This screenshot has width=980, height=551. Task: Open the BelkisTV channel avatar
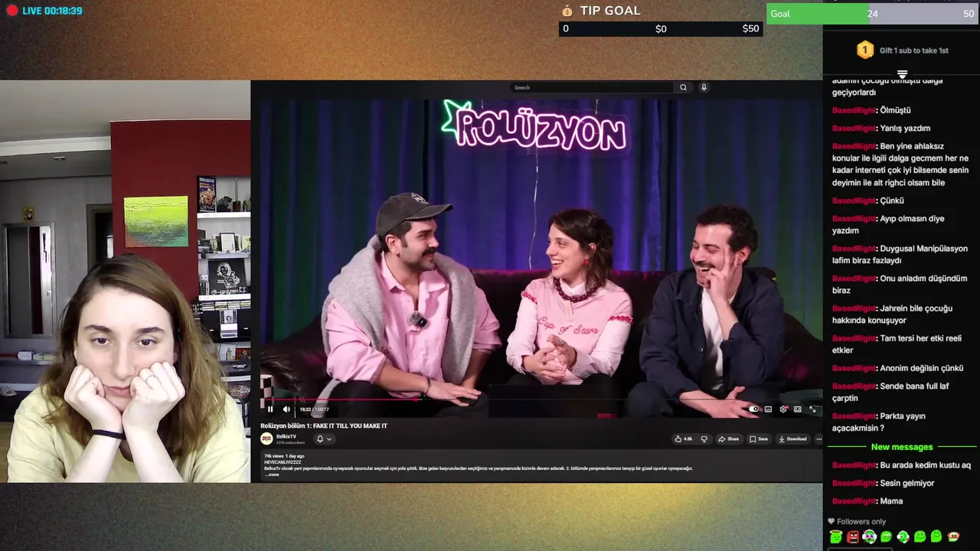pyautogui.click(x=266, y=439)
